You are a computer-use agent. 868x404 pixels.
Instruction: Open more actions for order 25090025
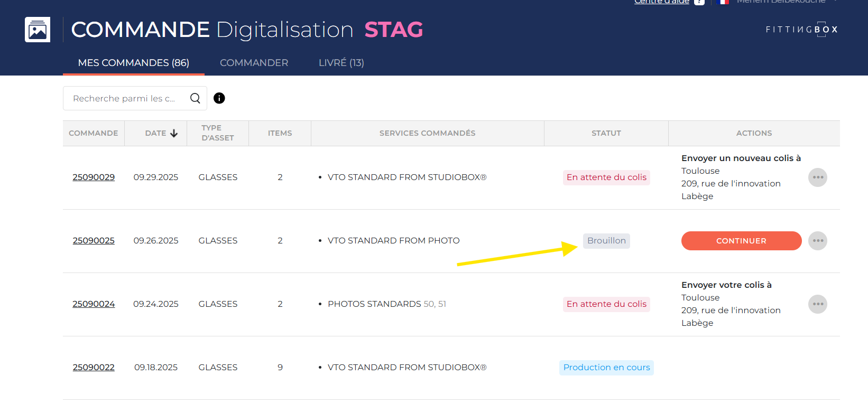[817, 241]
